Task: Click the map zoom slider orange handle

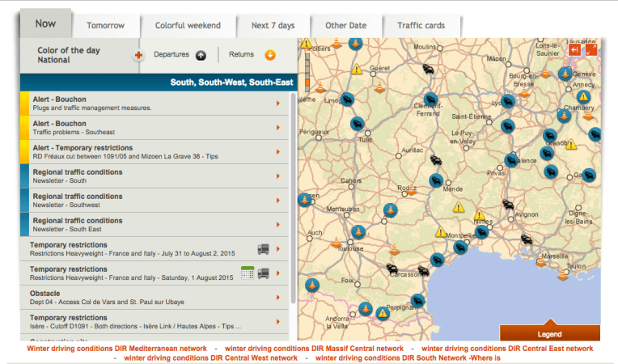Action: click(x=307, y=83)
